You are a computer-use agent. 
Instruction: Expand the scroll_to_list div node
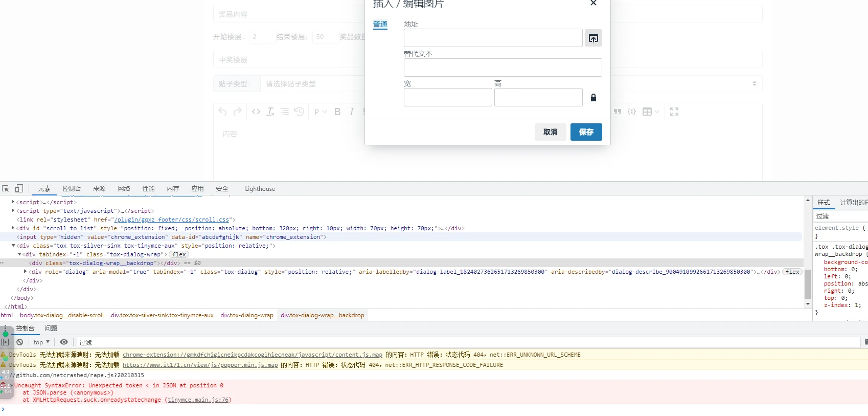tap(13, 228)
